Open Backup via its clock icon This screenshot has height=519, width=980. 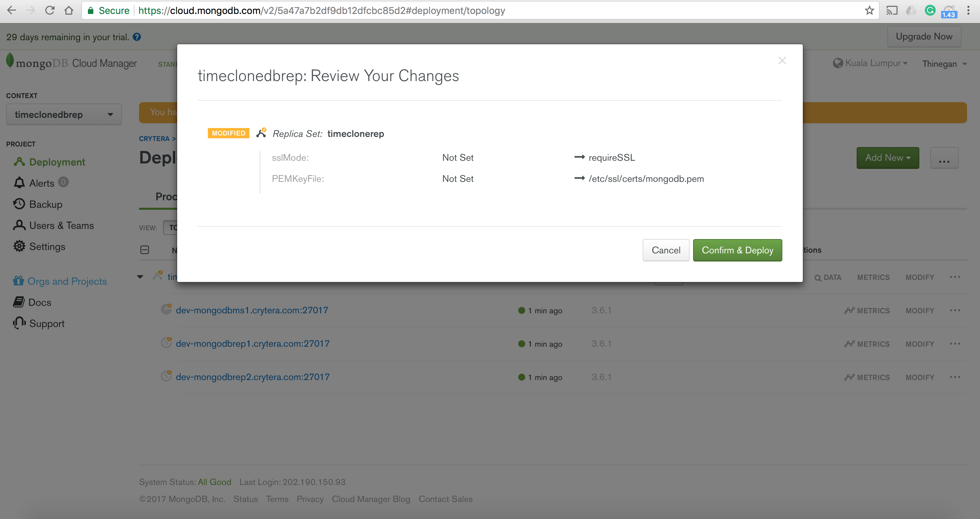click(19, 204)
